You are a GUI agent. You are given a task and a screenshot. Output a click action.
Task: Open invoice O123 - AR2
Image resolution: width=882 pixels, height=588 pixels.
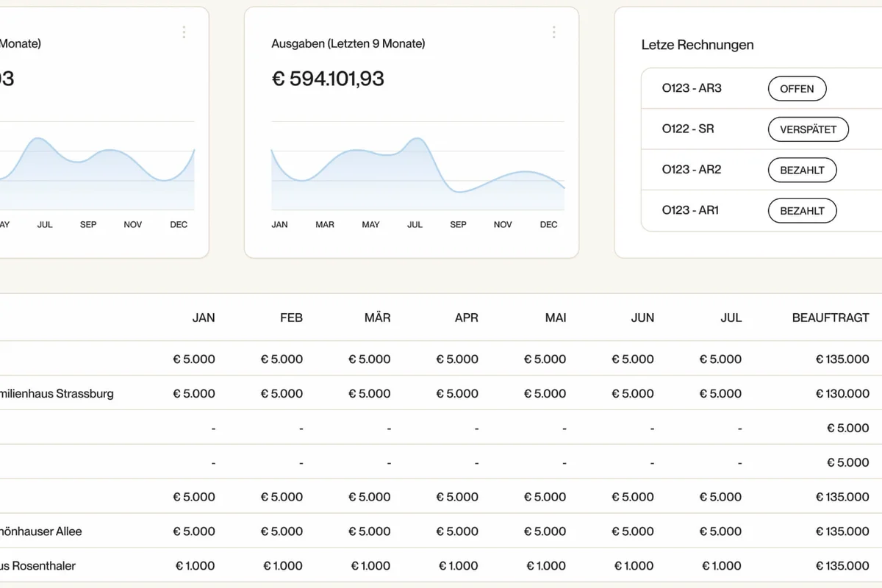[692, 169]
